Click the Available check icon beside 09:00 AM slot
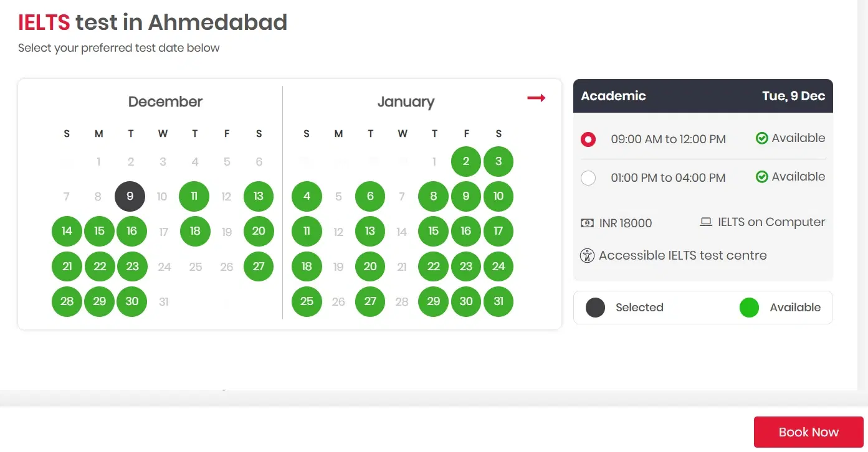 tap(761, 138)
